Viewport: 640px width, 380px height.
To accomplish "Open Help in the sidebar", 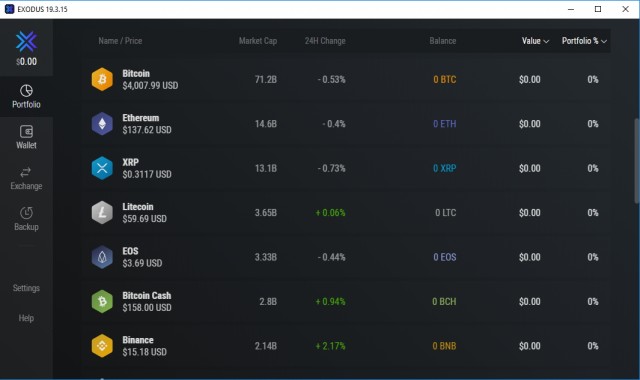I will [26, 318].
